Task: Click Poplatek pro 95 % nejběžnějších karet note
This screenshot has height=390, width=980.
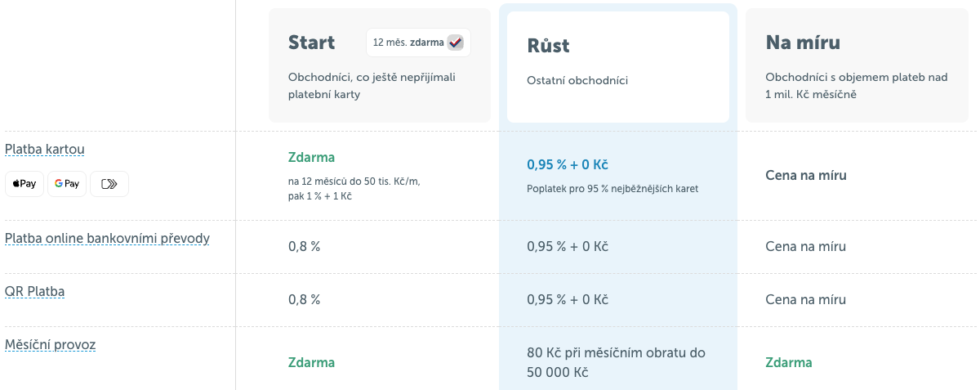Action: [x=612, y=189]
